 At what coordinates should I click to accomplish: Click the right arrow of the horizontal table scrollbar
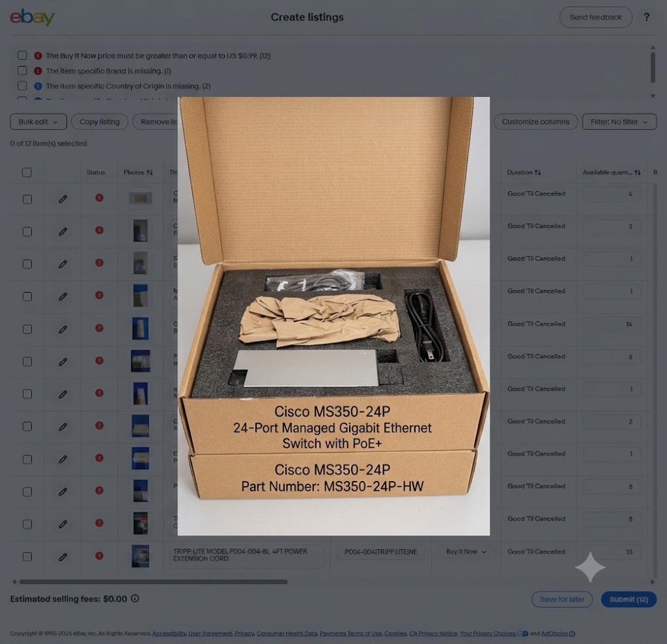tap(653, 581)
